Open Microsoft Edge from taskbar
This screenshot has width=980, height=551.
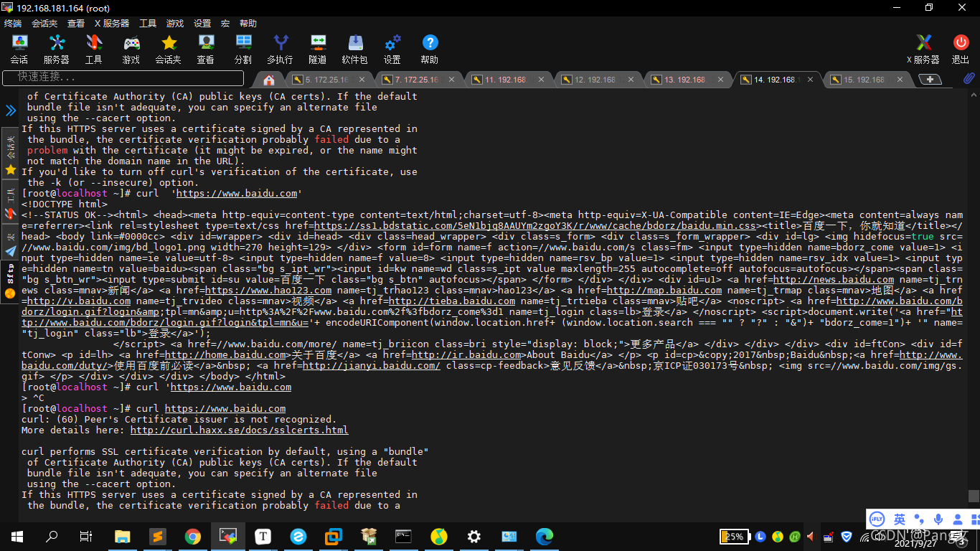click(x=545, y=536)
